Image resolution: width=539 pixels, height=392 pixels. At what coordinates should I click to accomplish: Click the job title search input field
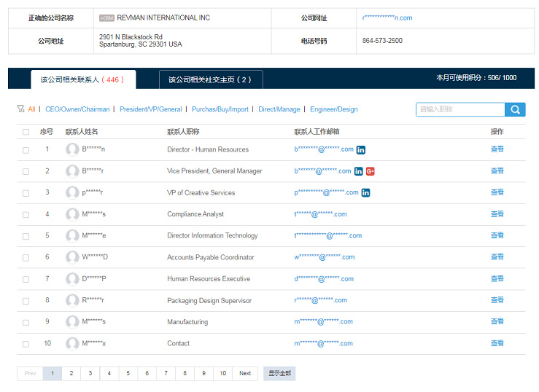click(x=460, y=109)
